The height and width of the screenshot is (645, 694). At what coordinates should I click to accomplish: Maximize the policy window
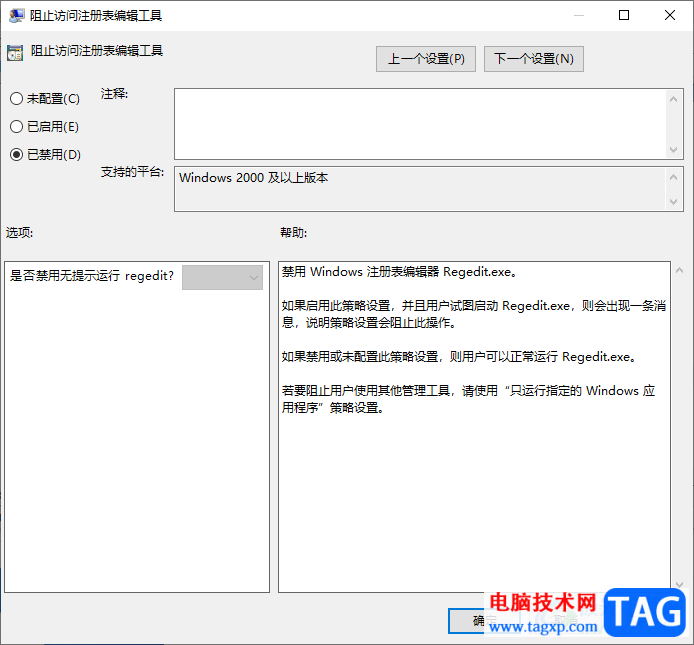click(x=624, y=15)
